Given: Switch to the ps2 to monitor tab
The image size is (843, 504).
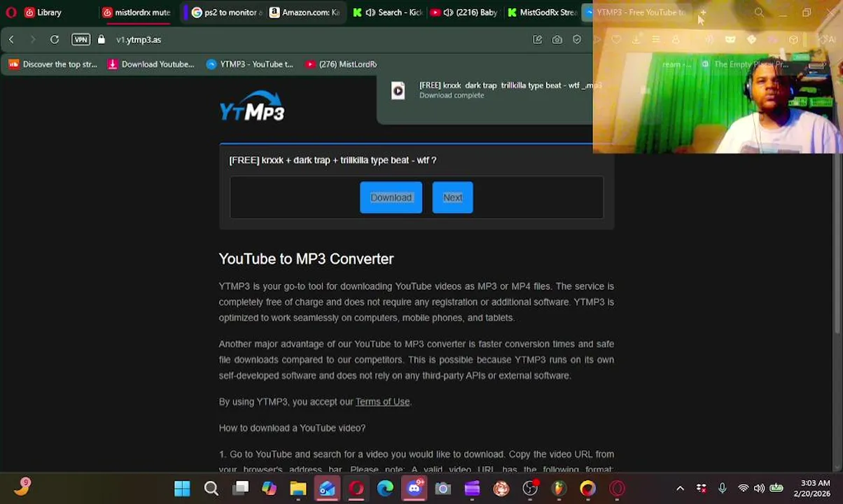Looking at the screenshot, I should click(225, 13).
